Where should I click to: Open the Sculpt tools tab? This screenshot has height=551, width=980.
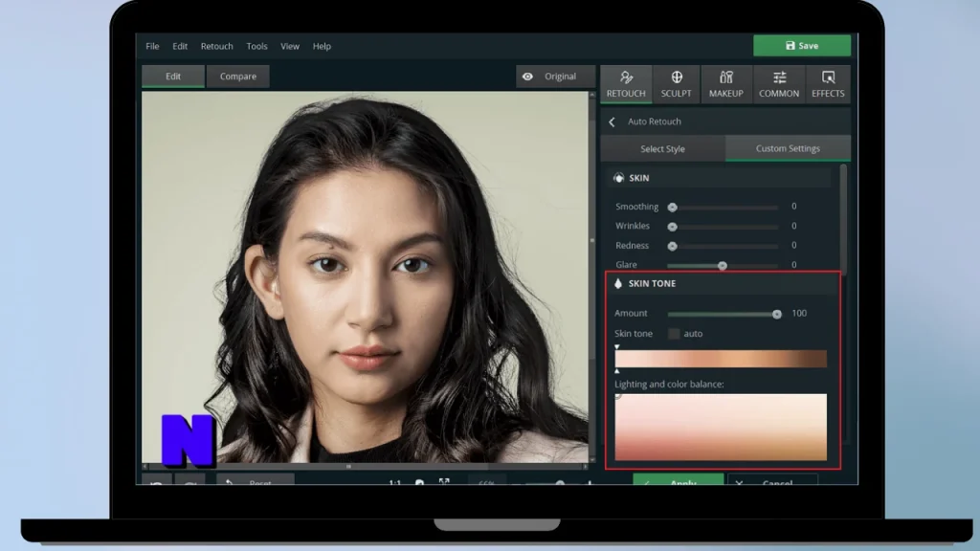(x=677, y=84)
